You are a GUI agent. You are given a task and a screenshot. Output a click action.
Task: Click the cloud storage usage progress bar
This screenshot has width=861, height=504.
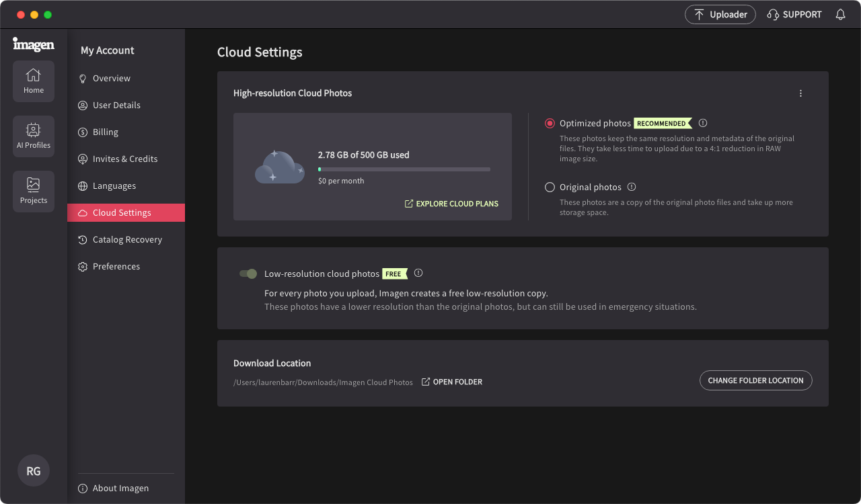[404, 169]
